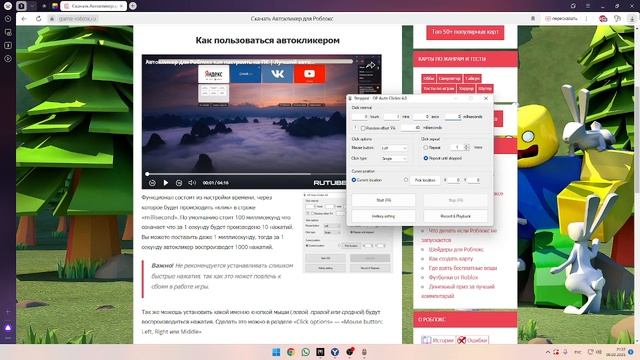The width and height of the screenshot is (640, 360).
Task: Click the video progress bar
Action: [246, 174]
